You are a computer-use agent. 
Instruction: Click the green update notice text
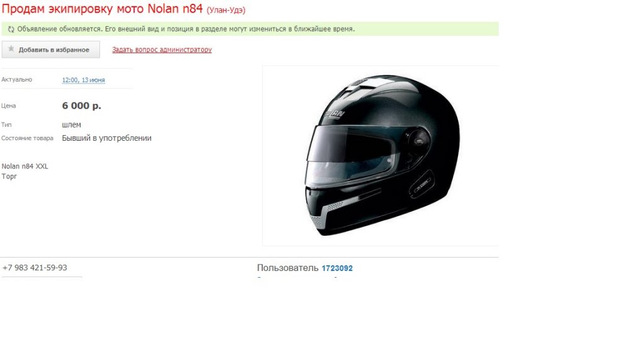click(186, 29)
